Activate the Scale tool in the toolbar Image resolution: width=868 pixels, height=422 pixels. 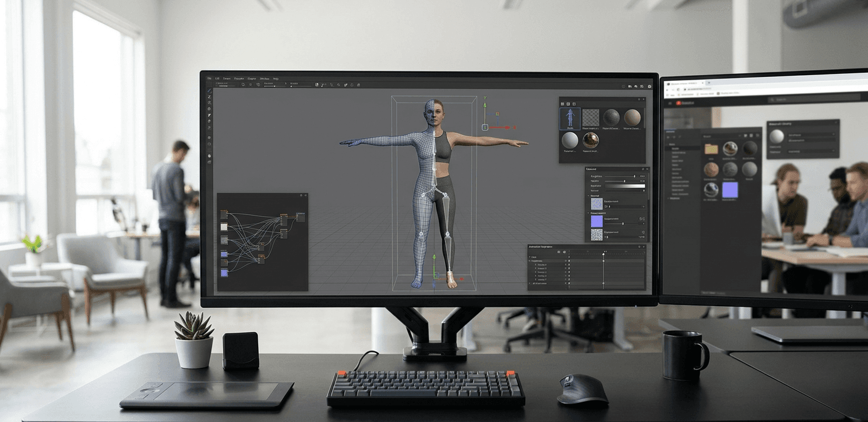click(x=210, y=109)
